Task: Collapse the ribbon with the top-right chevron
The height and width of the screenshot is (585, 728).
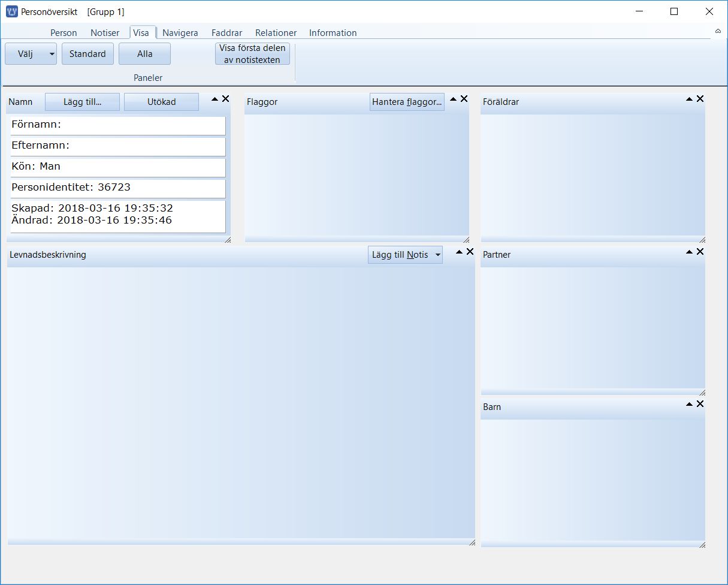Action: [718, 31]
